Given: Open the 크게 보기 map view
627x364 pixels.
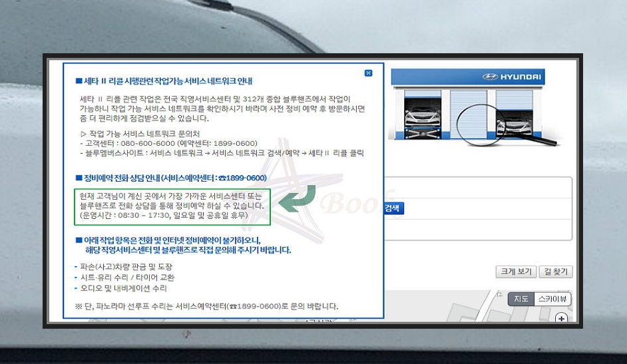Looking at the screenshot, I should (517, 272).
